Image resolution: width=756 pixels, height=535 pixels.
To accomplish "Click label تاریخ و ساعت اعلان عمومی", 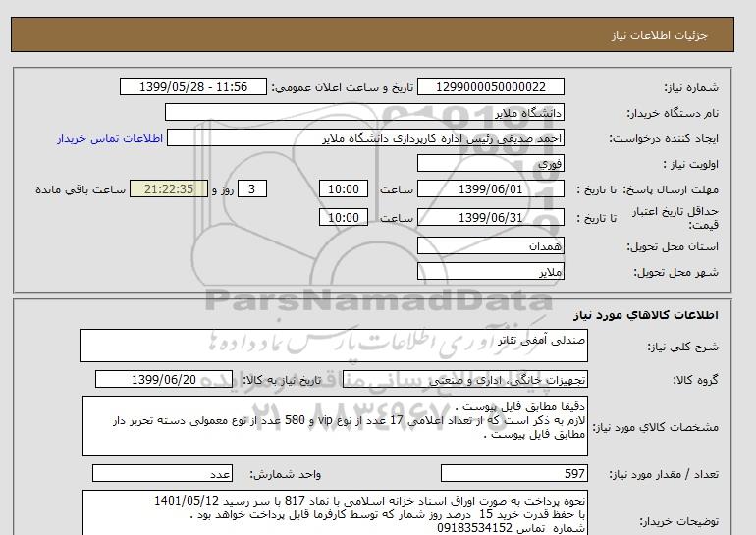I will [343, 87].
